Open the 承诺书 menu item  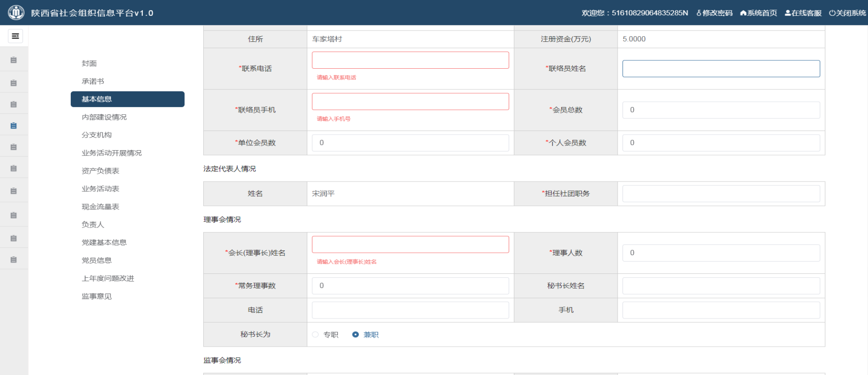pos(93,81)
